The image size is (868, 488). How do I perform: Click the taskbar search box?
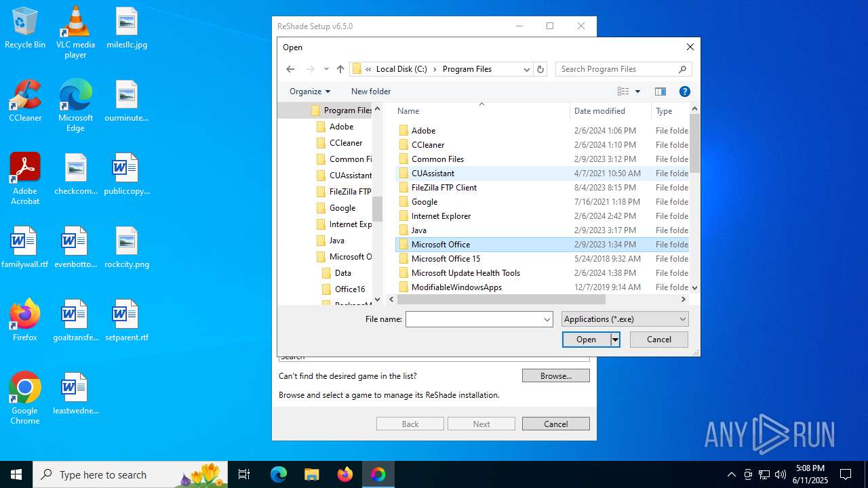point(130,474)
